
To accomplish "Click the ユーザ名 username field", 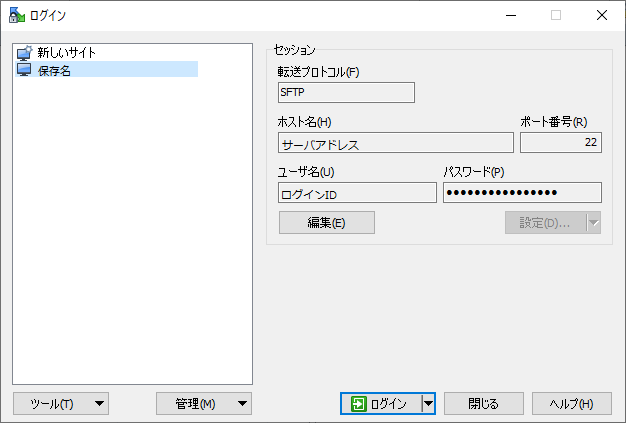I will (357, 192).
